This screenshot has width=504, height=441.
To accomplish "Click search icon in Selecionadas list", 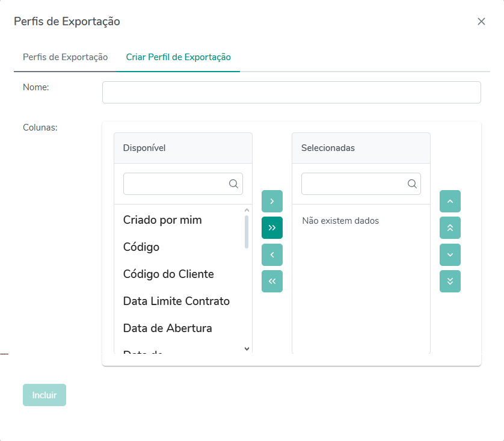I will click(411, 184).
